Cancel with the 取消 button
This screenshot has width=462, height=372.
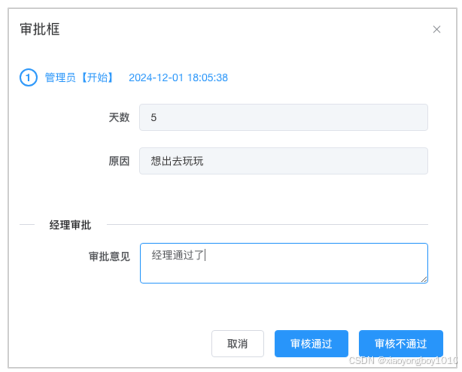click(x=237, y=344)
